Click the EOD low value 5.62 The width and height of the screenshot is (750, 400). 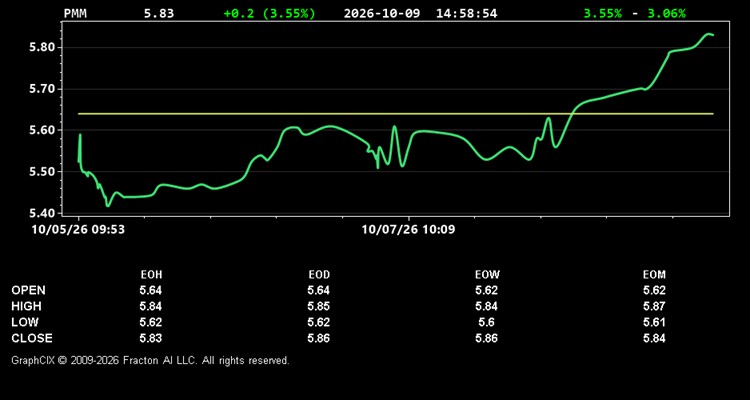click(319, 322)
